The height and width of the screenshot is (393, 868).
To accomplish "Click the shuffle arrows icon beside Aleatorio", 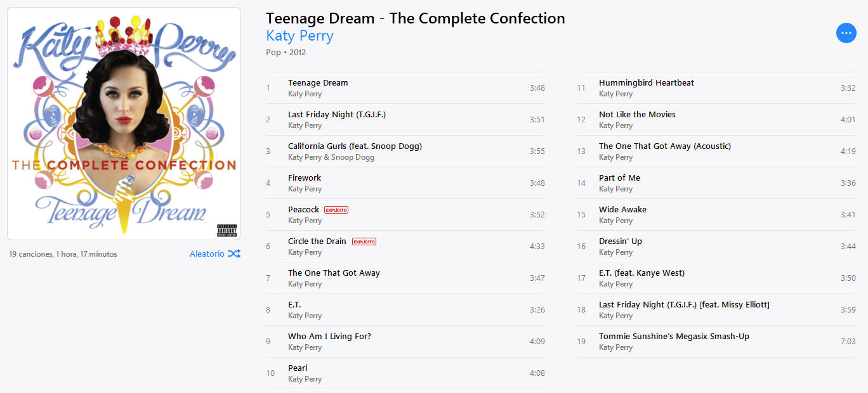I will coord(234,254).
